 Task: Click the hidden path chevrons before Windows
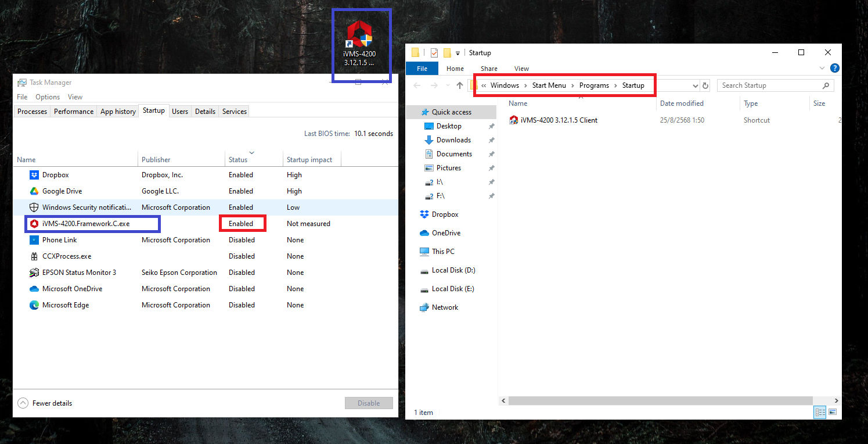point(484,85)
